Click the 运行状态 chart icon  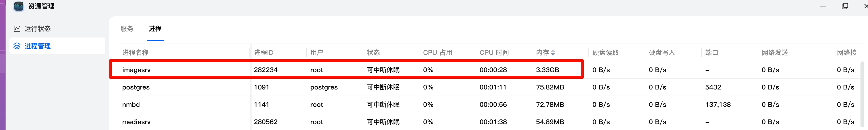pyautogui.click(x=17, y=29)
